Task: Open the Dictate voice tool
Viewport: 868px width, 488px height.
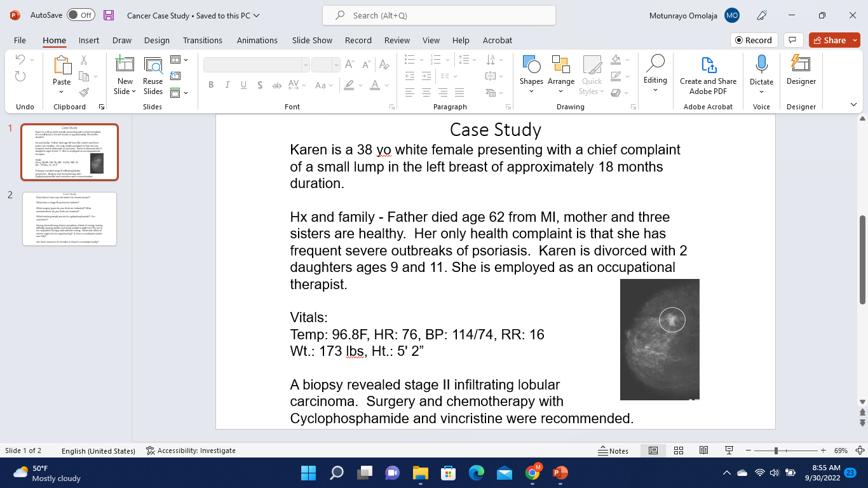Action: (x=761, y=70)
